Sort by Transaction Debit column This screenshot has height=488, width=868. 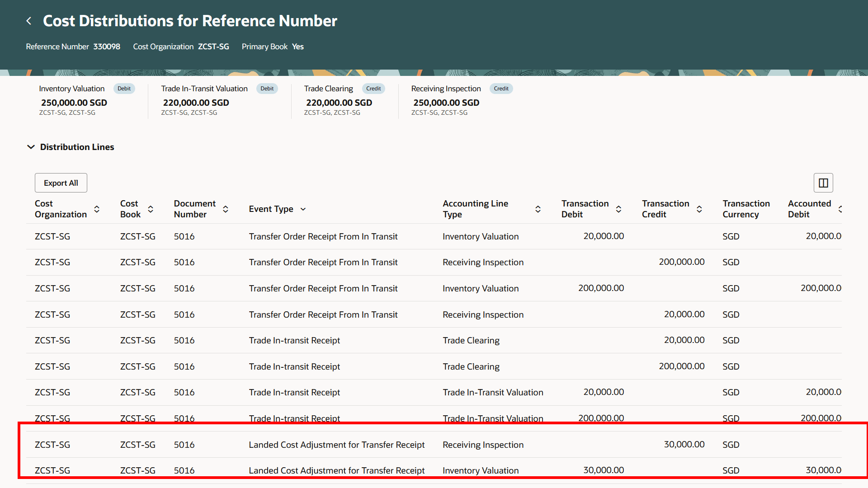pos(618,209)
